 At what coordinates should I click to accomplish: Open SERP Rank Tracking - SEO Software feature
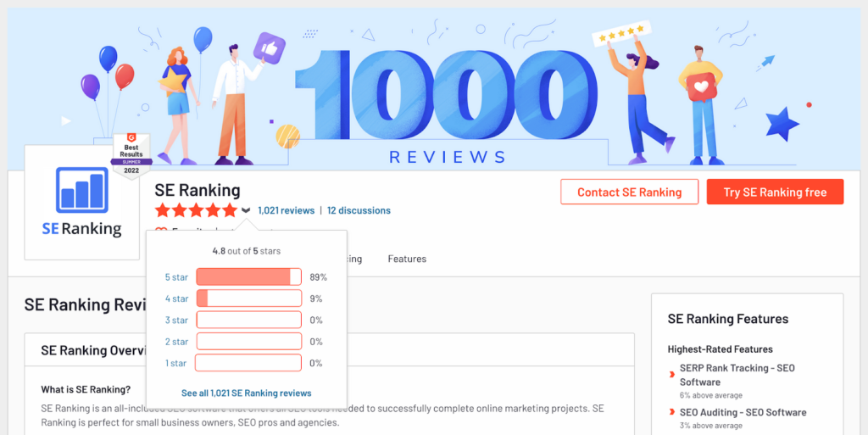point(737,375)
